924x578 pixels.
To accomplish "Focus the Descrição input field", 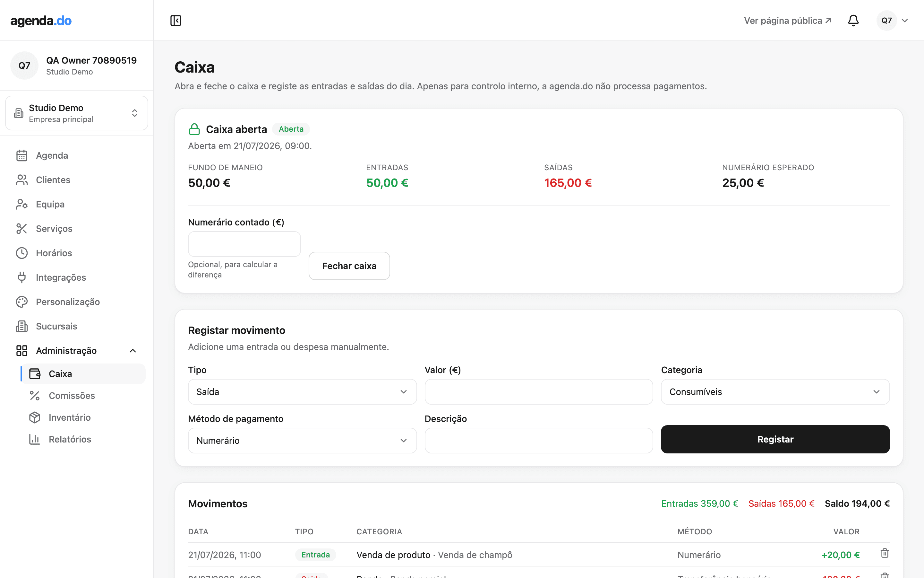I will [539, 440].
